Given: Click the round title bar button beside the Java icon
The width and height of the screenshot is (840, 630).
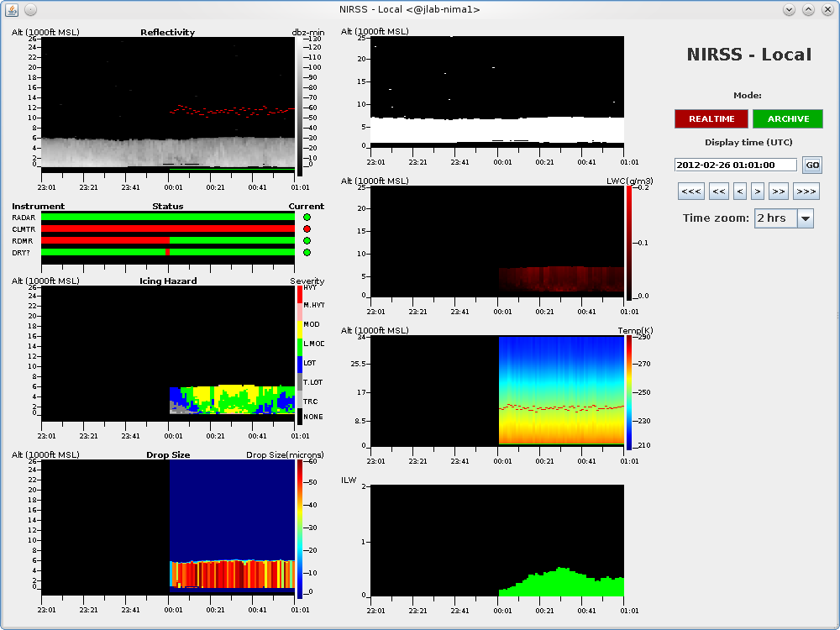Looking at the screenshot, I should tap(30, 9).
